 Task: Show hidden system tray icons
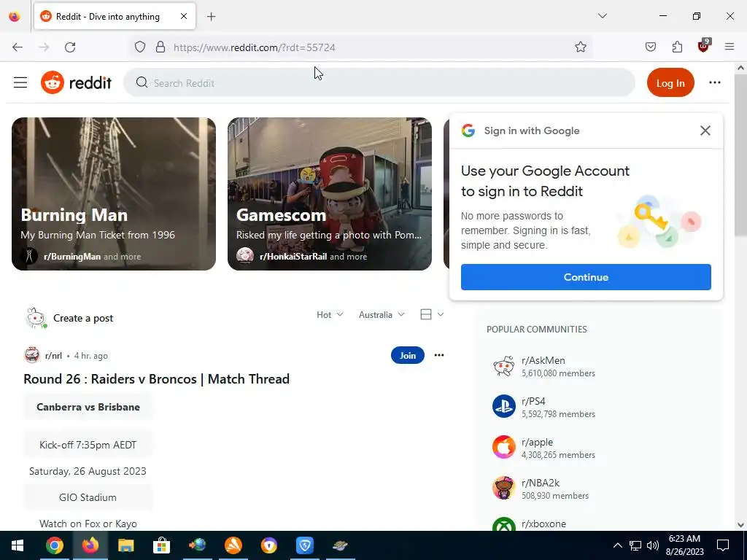point(617,545)
